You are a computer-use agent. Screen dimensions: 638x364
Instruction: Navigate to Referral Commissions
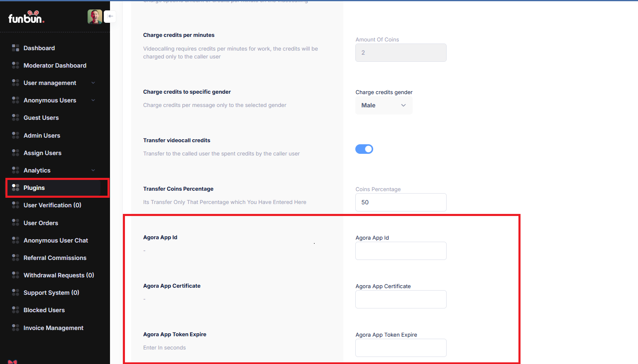coord(55,258)
